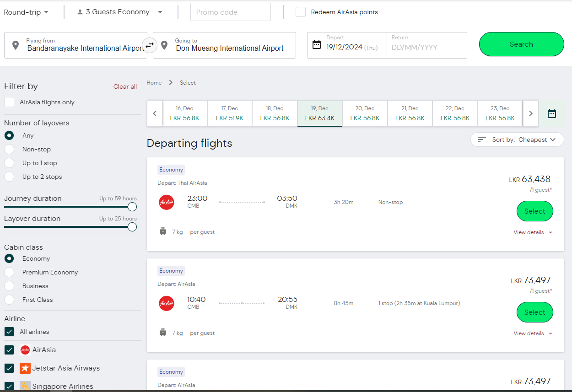This screenshot has height=392, width=572.
Task: Click the selected 19 Dec date tab
Action: [320, 113]
